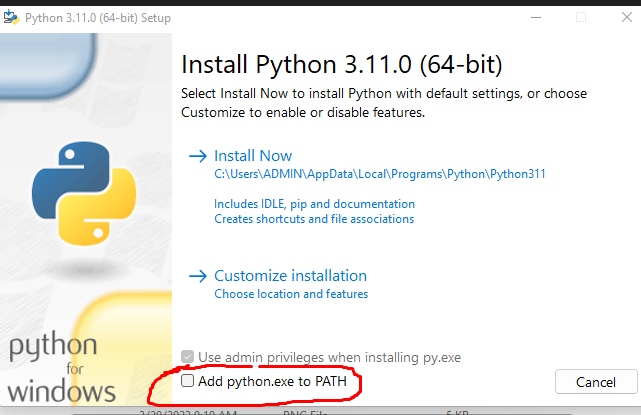641x415 pixels.
Task: Select Customize installation
Action: tap(290, 276)
